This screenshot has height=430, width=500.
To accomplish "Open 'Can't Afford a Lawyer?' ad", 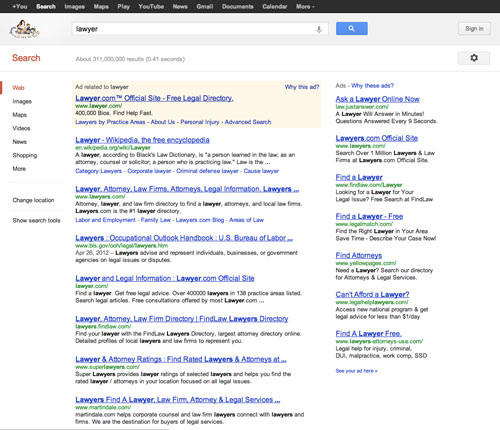I will point(372,295).
